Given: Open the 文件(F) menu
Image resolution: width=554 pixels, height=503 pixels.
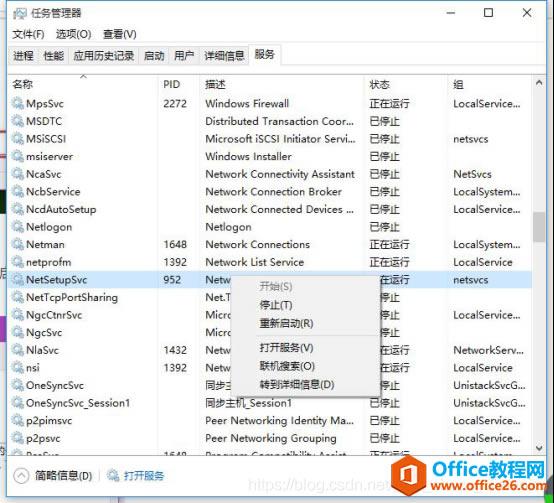Looking at the screenshot, I should pos(28,34).
